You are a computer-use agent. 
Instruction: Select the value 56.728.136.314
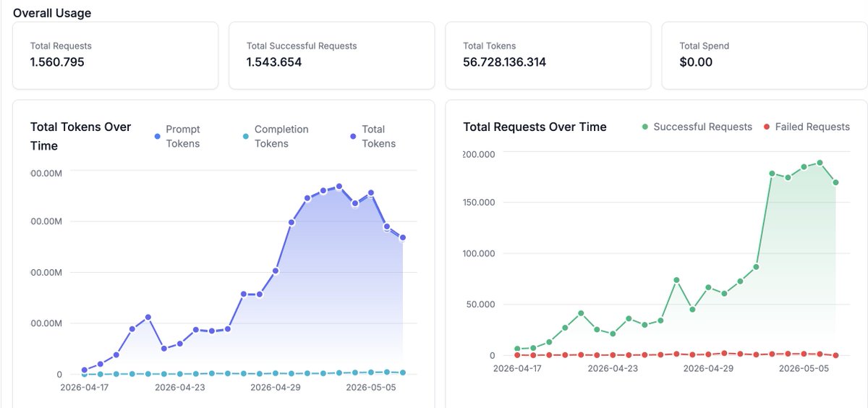tap(504, 62)
